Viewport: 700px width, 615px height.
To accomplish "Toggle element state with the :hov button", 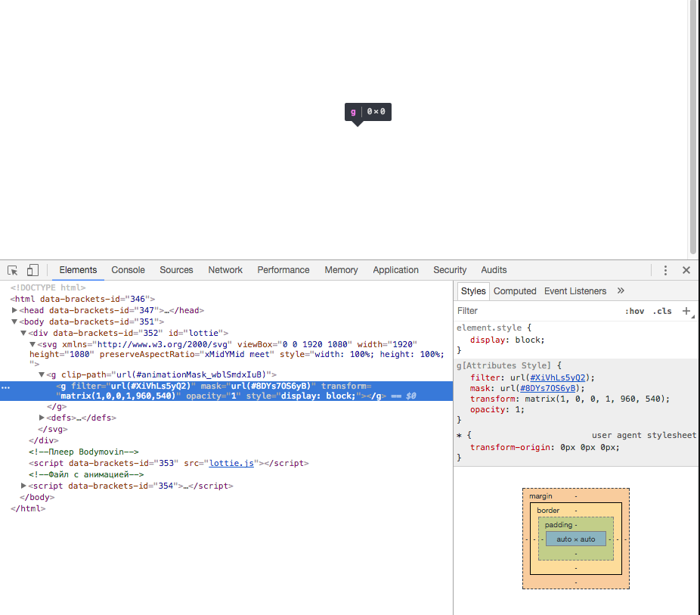I will pos(635,311).
